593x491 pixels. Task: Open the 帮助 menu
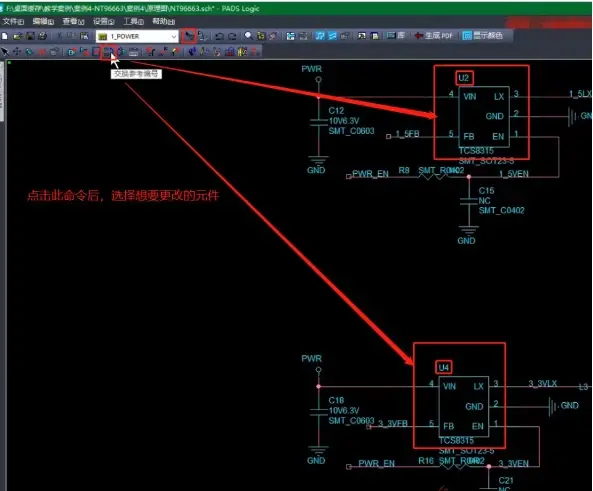[x=163, y=21]
